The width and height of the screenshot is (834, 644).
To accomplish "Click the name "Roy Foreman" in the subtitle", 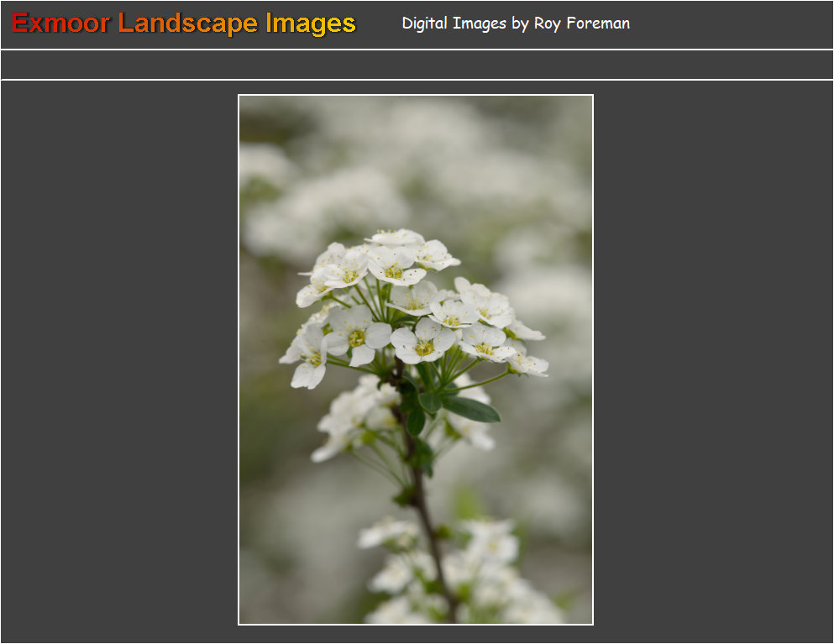I will 581,24.
